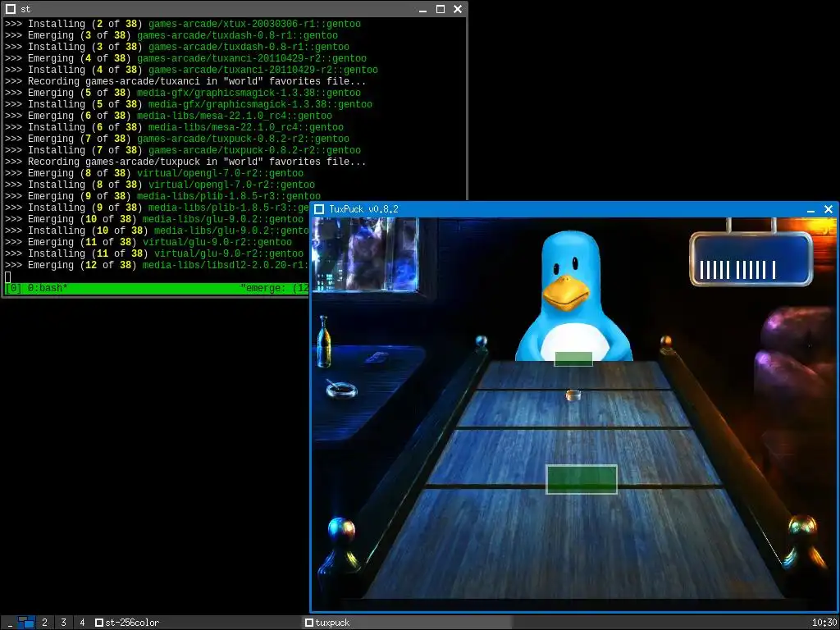Click the puck on the air hockey table
The width and height of the screenshot is (840, 630).
[573, 395]
